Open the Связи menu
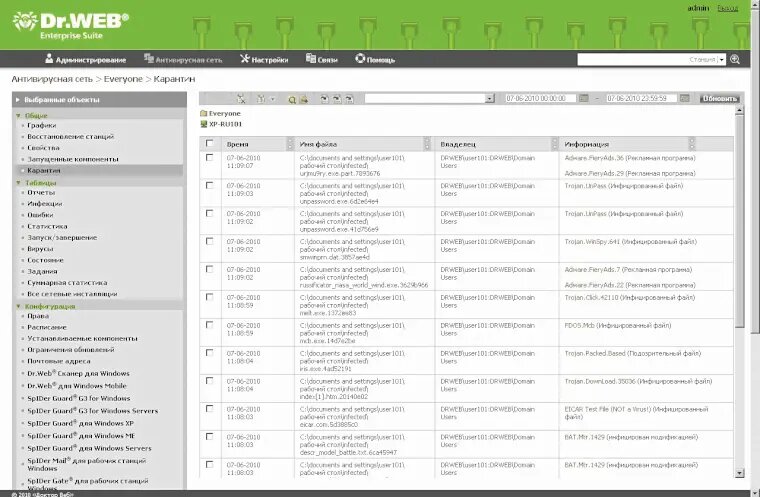760x497 pixels. [x=322, y=60]
